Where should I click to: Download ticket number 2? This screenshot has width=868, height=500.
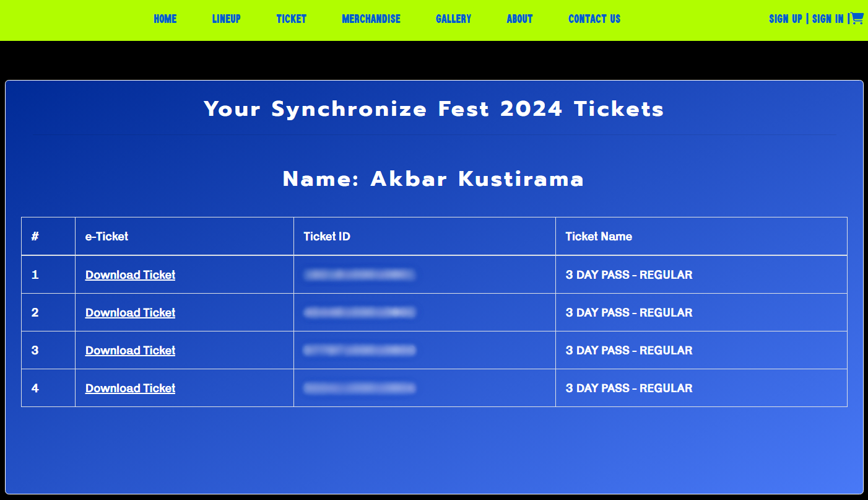point(130,312)
